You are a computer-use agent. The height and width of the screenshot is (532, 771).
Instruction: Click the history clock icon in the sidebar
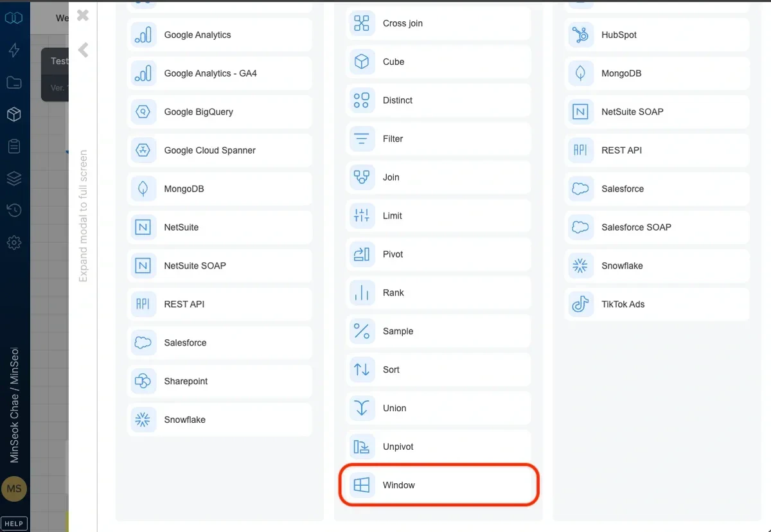pos(14,210)
